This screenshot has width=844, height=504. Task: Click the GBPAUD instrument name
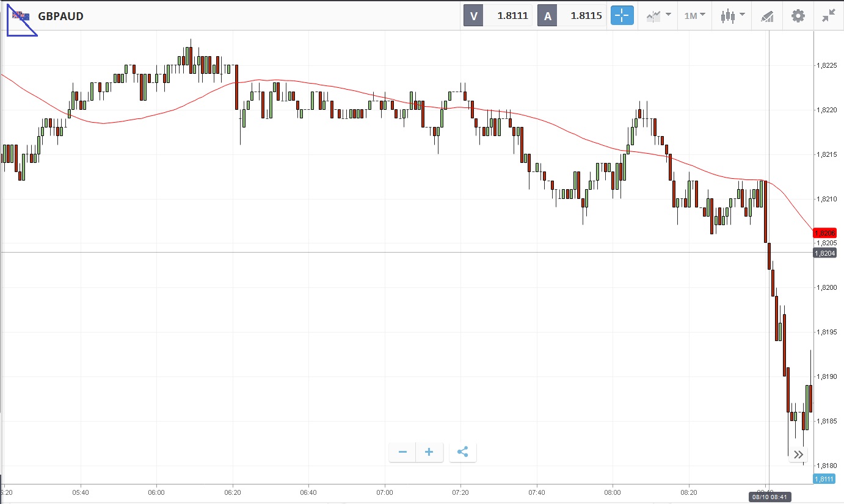(x=60, y=16)
